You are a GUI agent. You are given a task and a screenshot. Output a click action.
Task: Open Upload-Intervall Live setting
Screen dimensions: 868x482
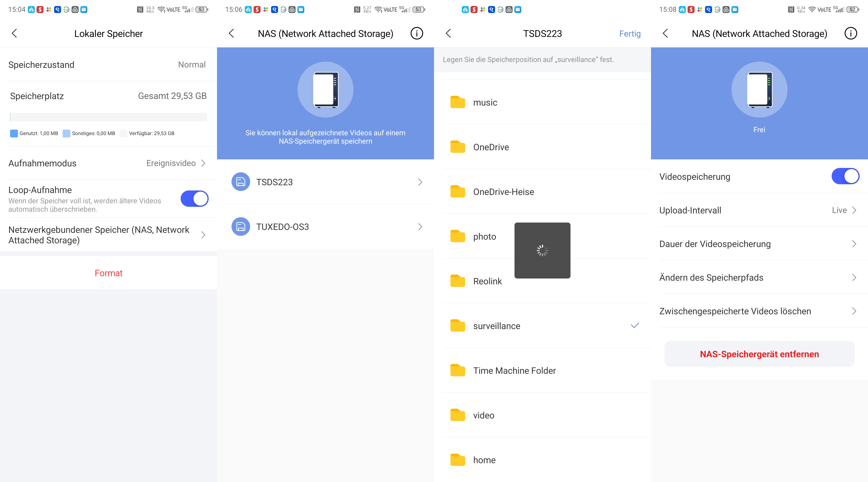click(x=843, y=210)
